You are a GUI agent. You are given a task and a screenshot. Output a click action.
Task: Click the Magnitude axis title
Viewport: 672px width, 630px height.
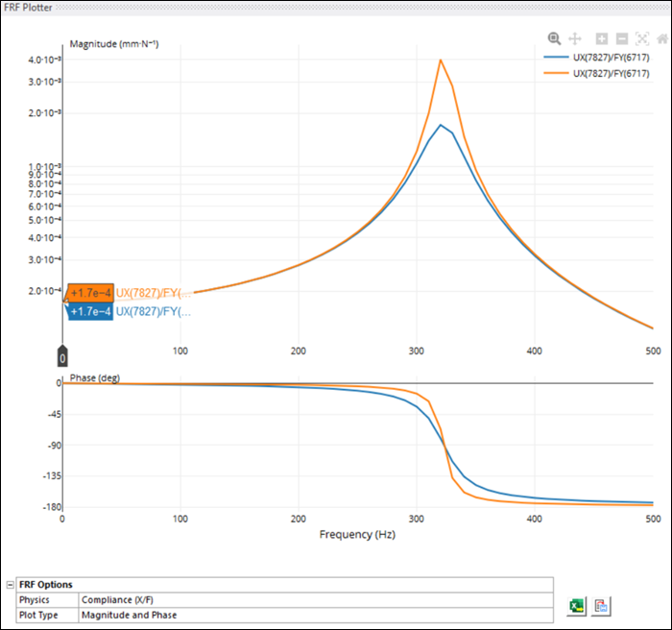pos(114,44)
